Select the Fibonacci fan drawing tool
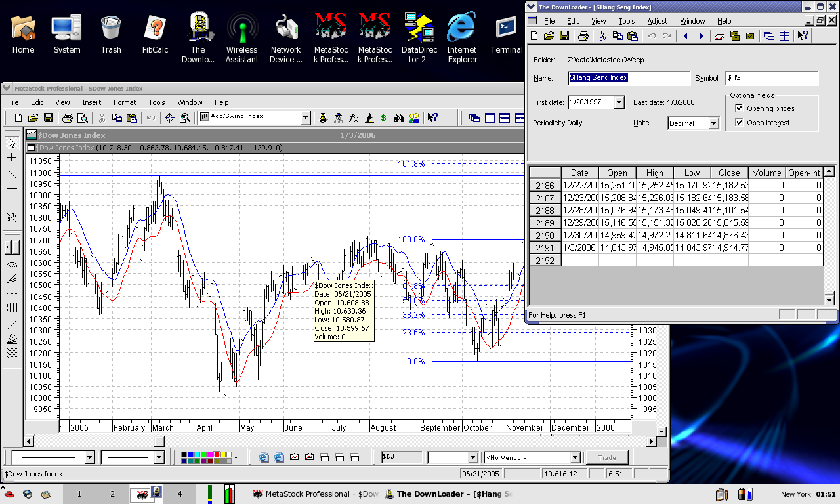Screen dimensions: 840x504 click(12, 278)
